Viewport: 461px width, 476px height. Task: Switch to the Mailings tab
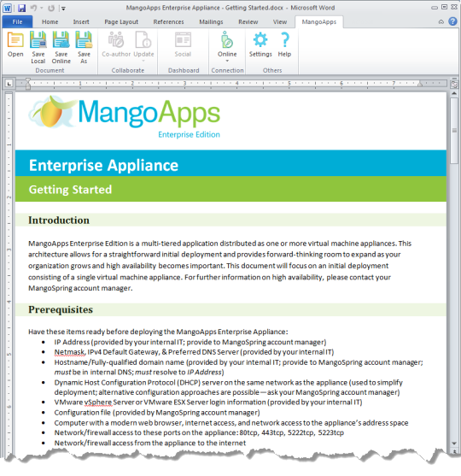click(211, 22)
